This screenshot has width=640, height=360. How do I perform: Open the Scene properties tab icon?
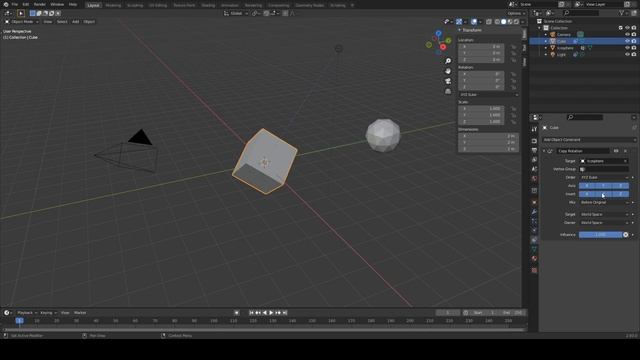tap(534, 169)
